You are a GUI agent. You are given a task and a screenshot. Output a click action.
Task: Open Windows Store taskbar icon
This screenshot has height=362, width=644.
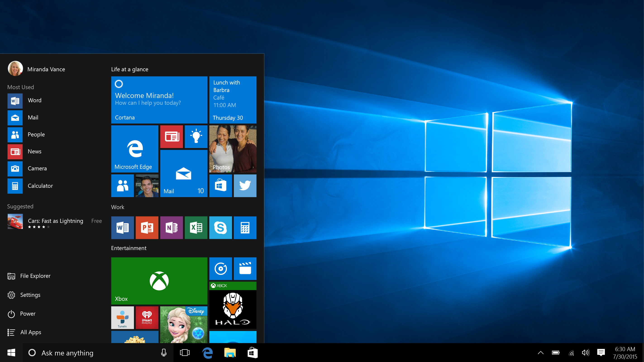[x=252, y=352]
